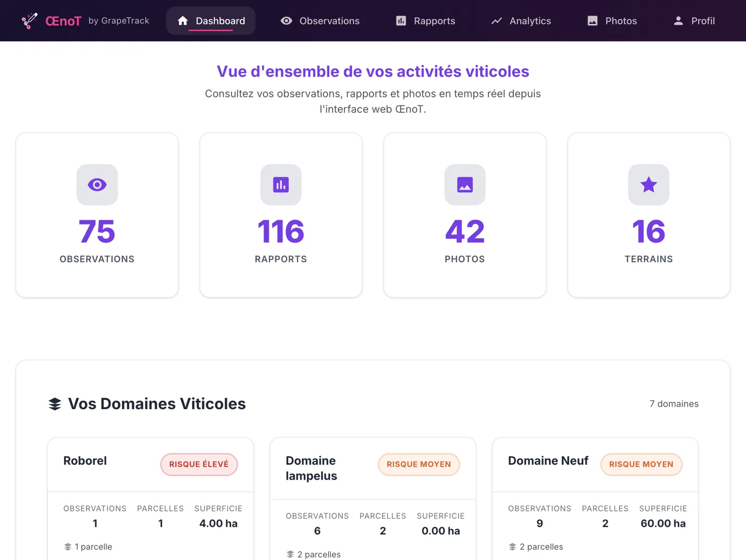746x560 pixels.
Task: Click the Risque Moyen badge on Domaine Iampelus
Action: [x=419, y=465]
